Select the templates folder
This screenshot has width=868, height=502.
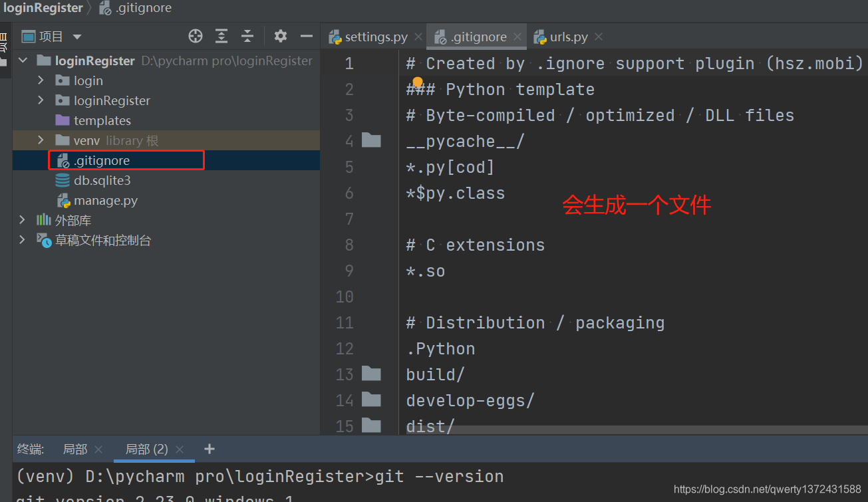102,120
